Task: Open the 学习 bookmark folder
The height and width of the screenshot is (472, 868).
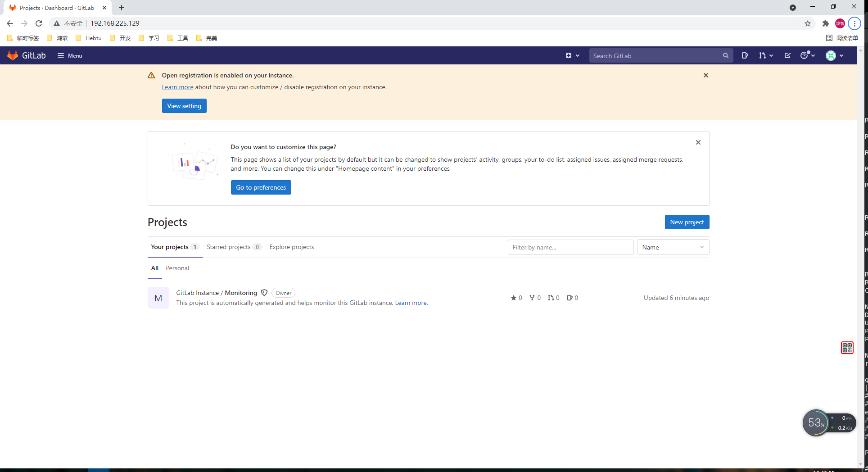Action: [x=149, y=38]
